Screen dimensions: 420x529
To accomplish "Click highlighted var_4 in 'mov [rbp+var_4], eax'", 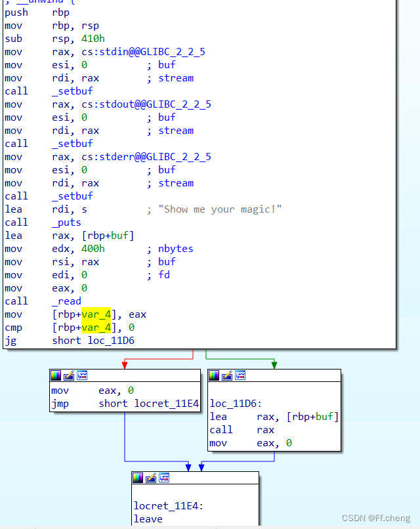I will [96, 314].
